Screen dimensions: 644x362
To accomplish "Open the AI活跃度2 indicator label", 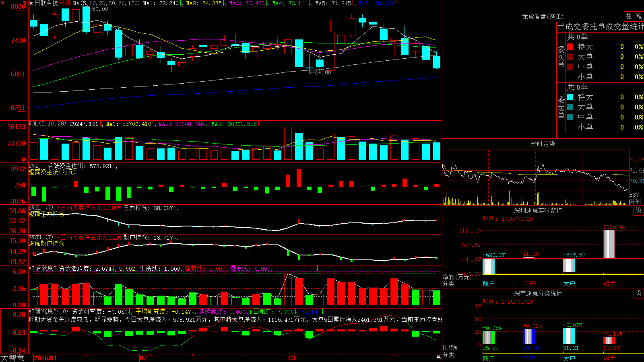I will point(43,268).
